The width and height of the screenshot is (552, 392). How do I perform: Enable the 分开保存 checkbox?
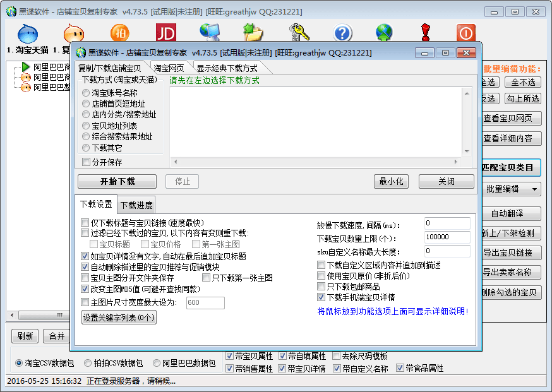pos(87,162)
